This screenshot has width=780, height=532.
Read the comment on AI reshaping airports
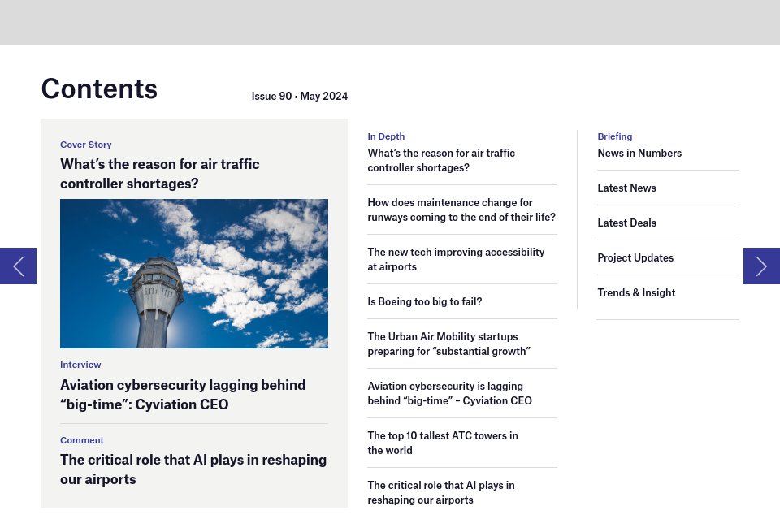point(193,469)
